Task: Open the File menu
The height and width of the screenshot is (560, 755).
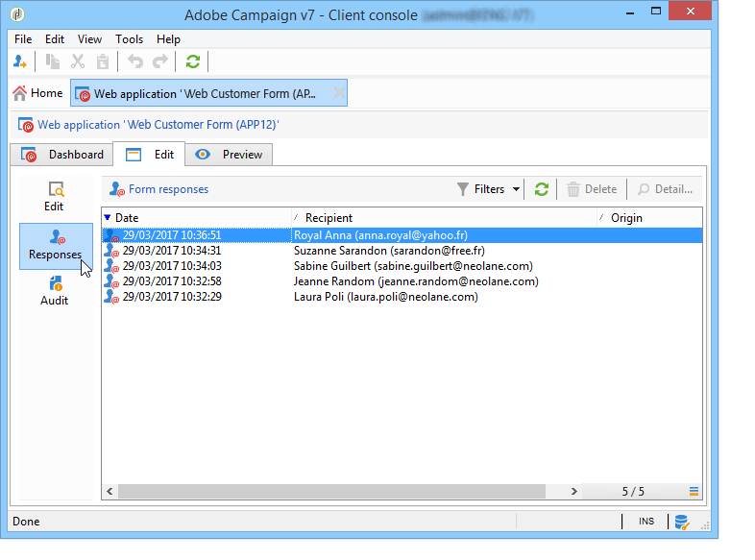Action: pyautogui.click(x=23, y=39)
